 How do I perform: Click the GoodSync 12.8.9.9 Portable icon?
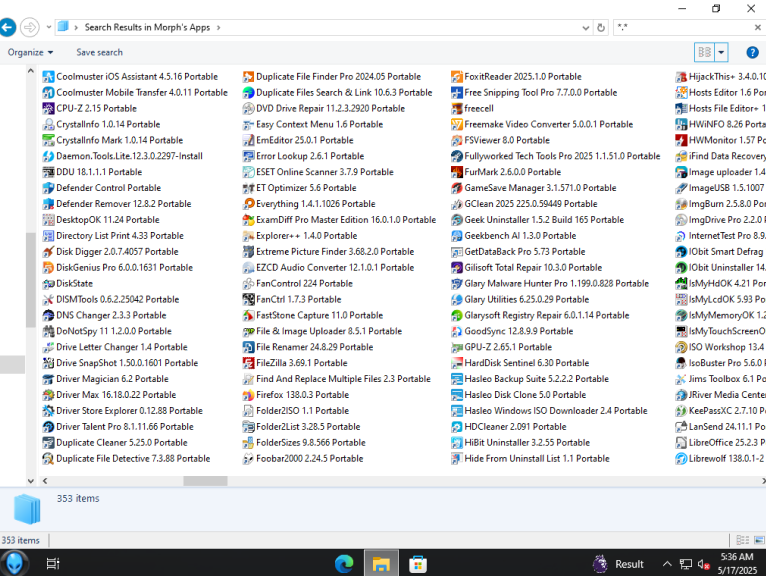[x=457, y=331]
